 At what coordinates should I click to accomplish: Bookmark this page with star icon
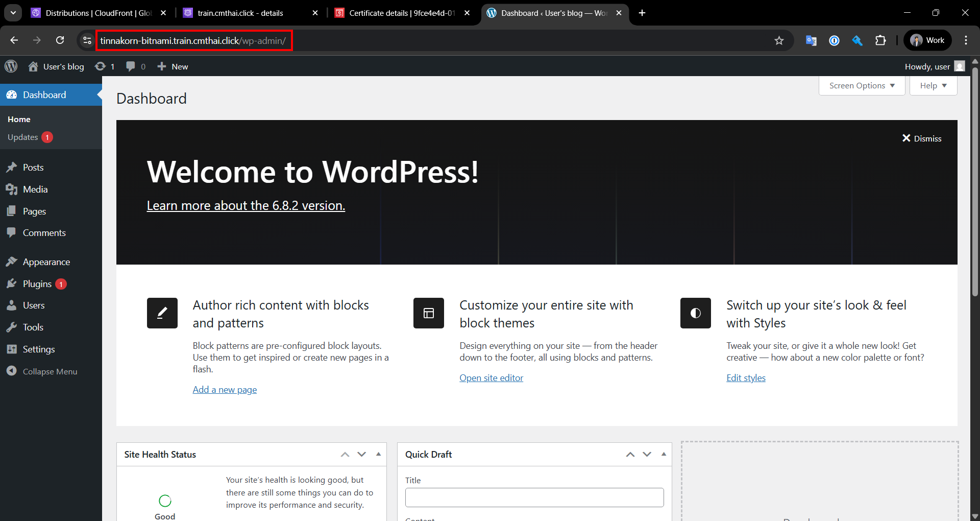pyautogui.click(x=779, y=40)
